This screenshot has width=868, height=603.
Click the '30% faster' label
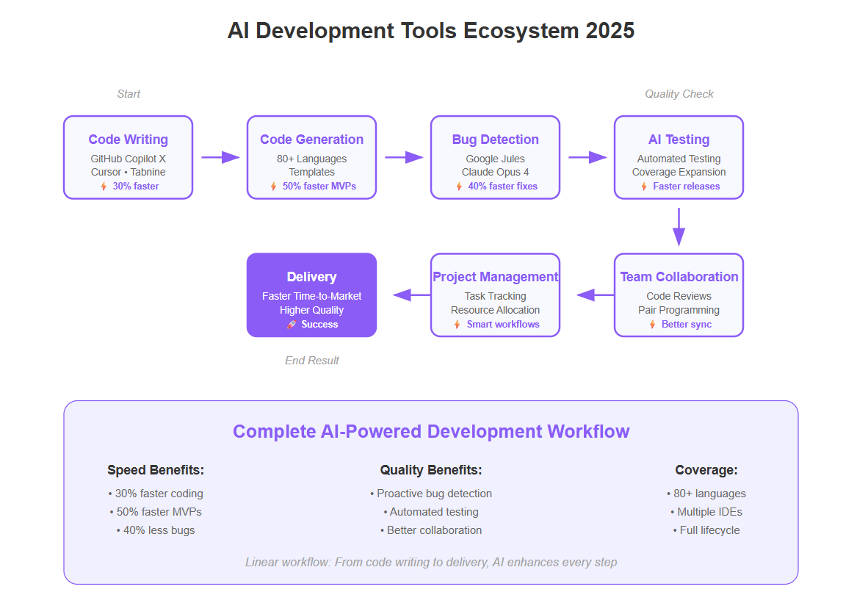136,187
